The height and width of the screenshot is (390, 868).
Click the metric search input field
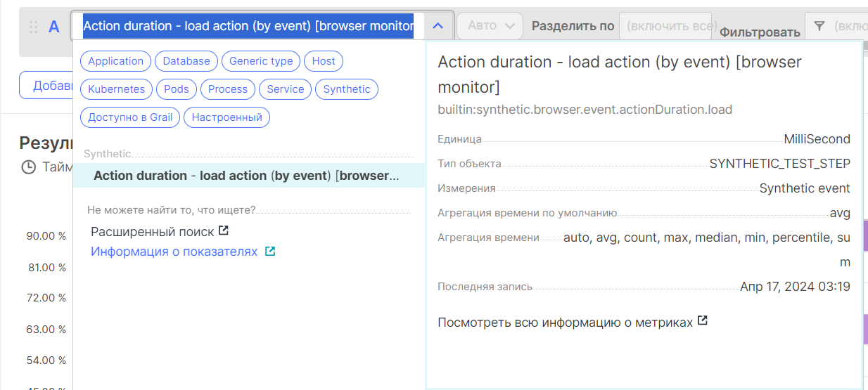[x=248, y=26]
